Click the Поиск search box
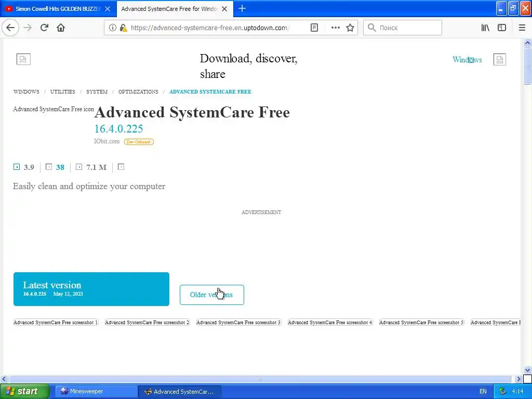The width and height of the screenshot is (532, 399). click(403, 28)
